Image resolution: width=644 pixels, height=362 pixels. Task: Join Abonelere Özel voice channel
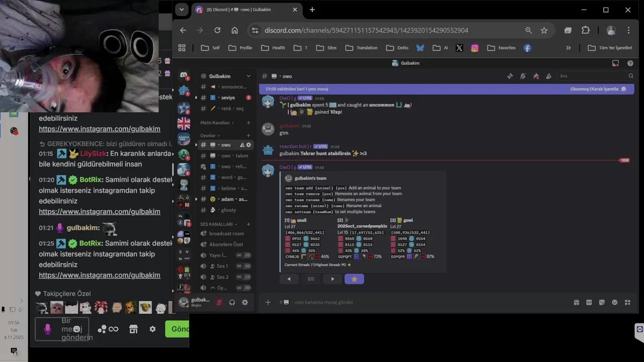224,244
